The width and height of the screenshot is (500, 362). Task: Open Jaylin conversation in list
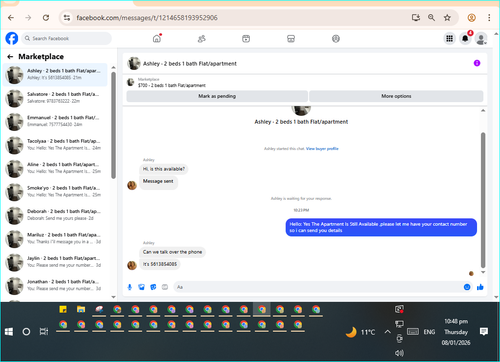pyautogui.click(x=55, y=262)
